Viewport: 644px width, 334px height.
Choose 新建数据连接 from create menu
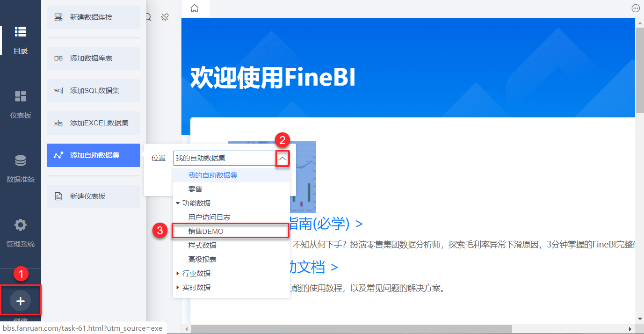coord(94,17)
